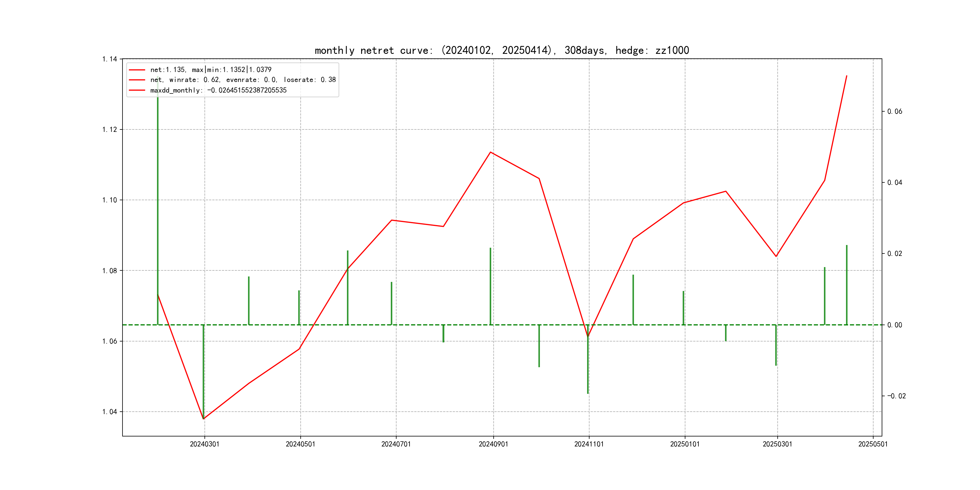The image size is (980, 490).
Task: Click the 20241101 x-axis label
Action: click(x=589, y=444)
